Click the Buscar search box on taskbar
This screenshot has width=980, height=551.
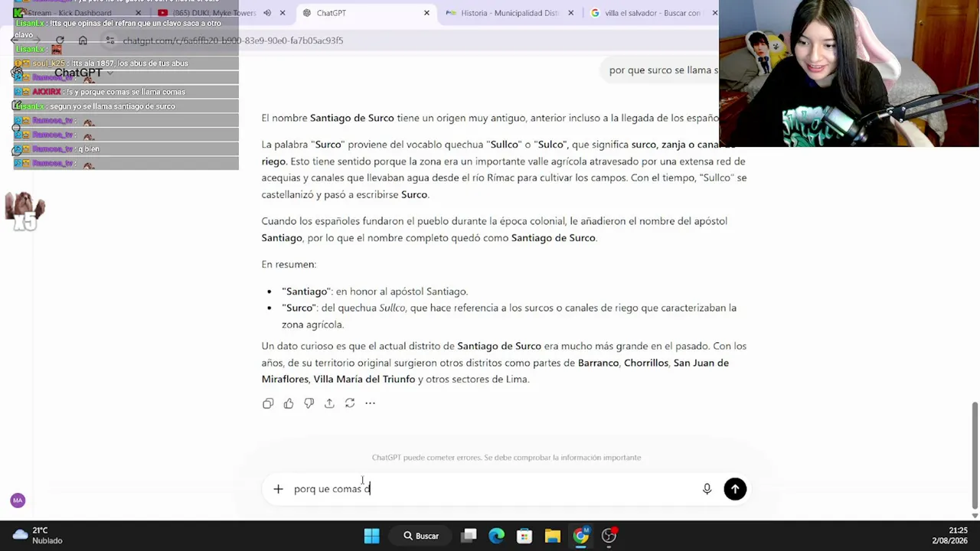pyautogui.click(x=421, y=536)
